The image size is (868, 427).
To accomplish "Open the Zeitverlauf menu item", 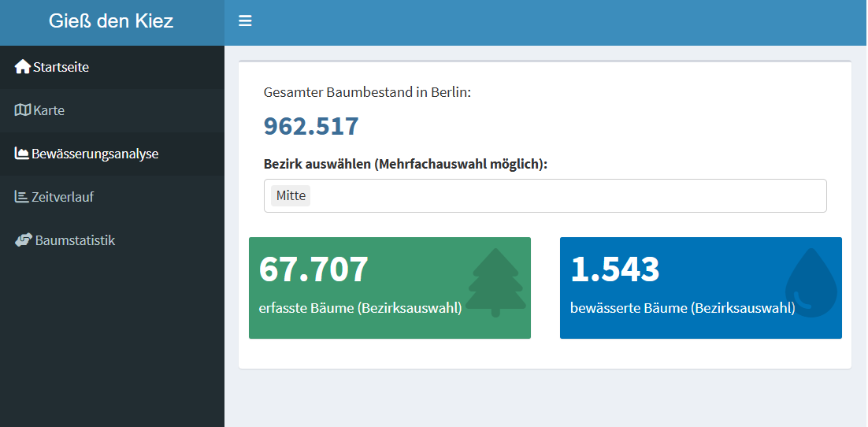I will click(113, 197).
